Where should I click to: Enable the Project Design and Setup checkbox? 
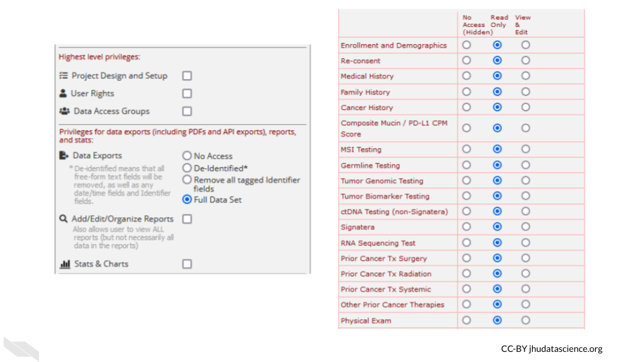[187, 76]
